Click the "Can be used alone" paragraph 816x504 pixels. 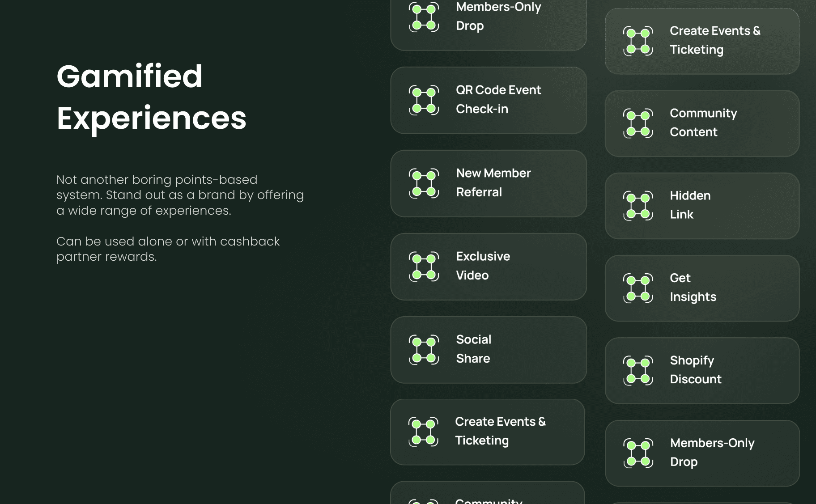(168, 249)
